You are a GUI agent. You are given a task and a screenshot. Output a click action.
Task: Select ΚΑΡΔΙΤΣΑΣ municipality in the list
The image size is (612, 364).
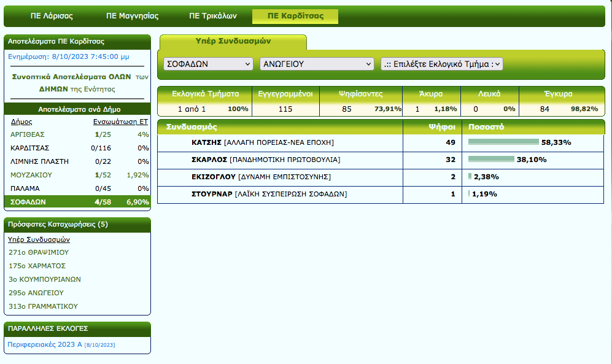pos(30,148)
